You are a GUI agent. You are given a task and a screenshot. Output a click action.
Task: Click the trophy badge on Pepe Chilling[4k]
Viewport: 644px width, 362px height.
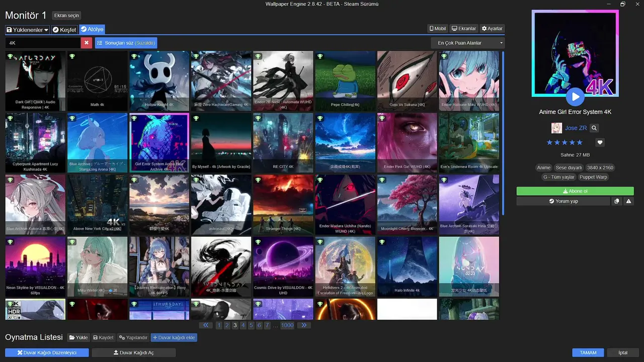tap(320, 56)
